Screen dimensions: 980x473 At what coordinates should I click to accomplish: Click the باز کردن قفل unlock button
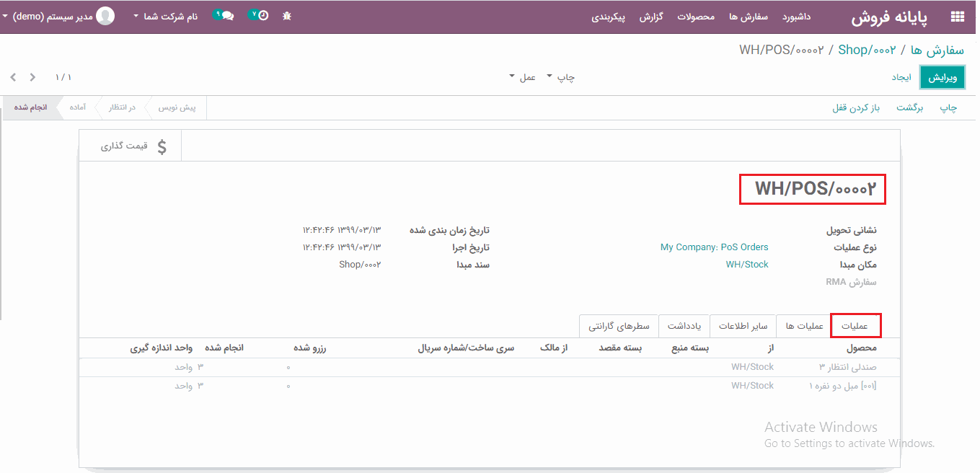click(x=857, y=107)
